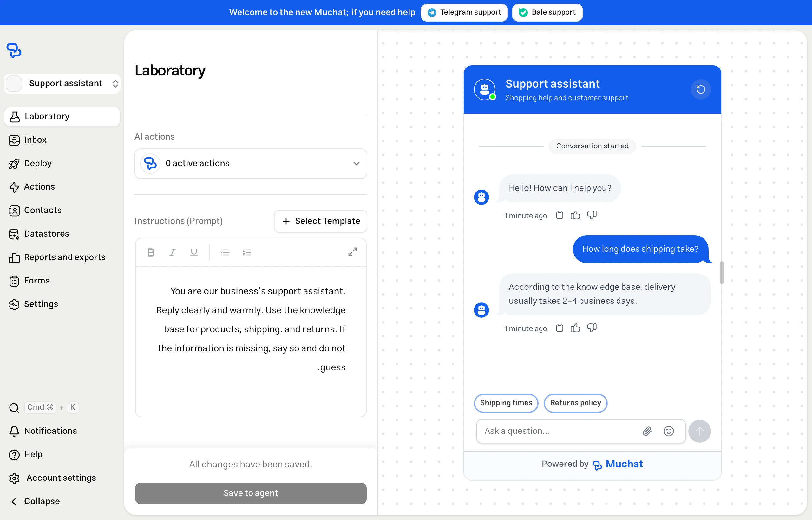Open Datastores in the sidebar

62,234
